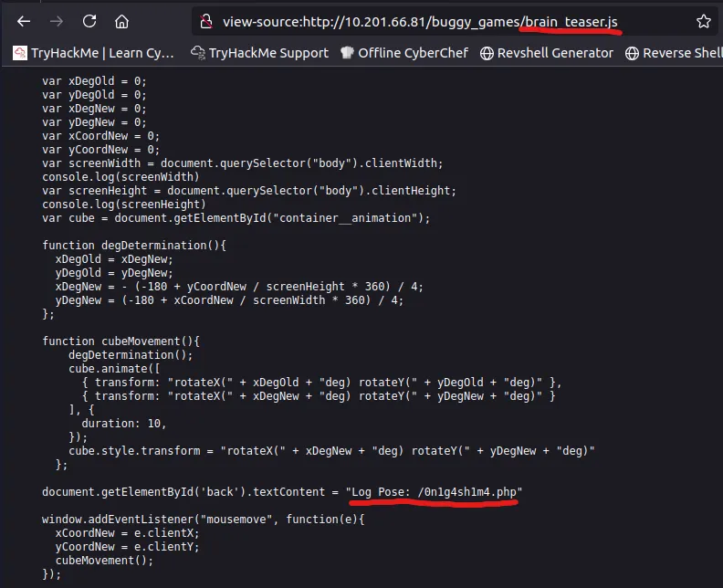Open the browser home page
Screen dimensions: 723x588
[121, 21]
